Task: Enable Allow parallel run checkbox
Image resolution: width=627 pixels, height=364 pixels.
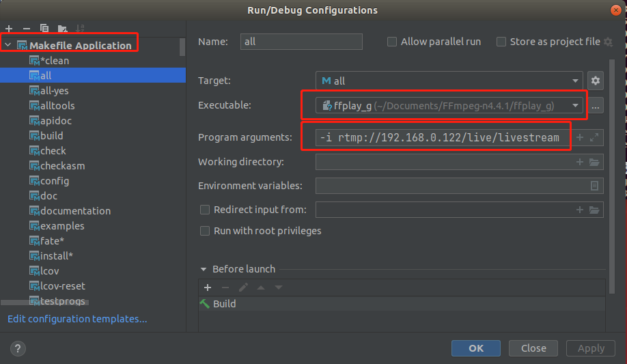Action: (x=392, y=42)
